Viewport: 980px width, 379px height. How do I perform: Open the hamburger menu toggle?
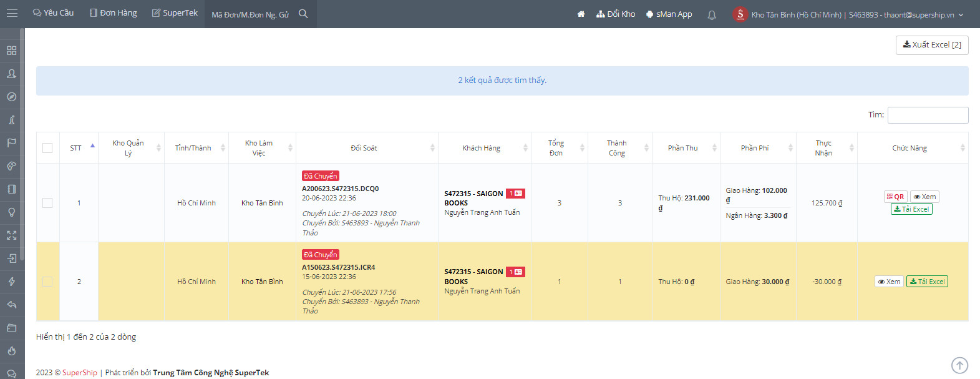coord(12,13)
